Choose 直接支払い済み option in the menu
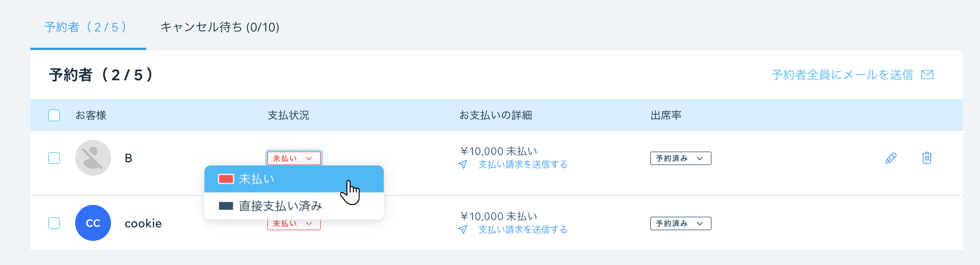Screen dimensions: 980x265 [294, 206]
